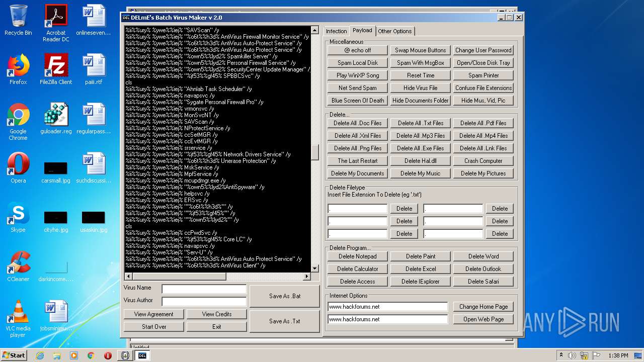Click the Spam Printer button

[484, 75]
